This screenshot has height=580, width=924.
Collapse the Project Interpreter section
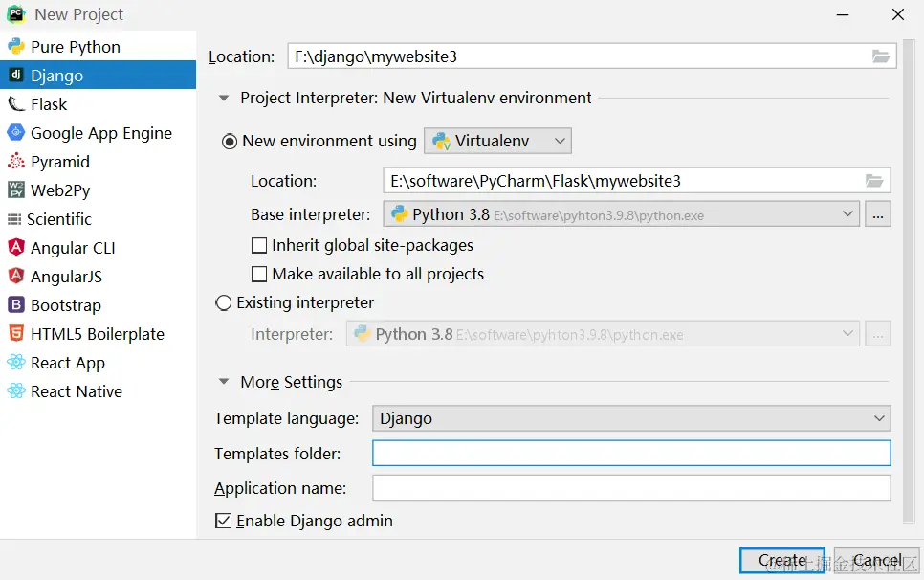click(x=224, y=98)
